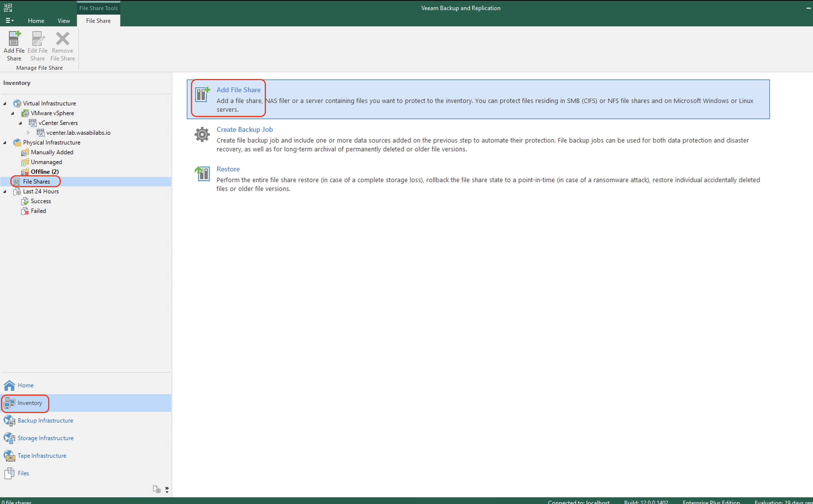Collapse the vCenter Servers tree node
The height and width of the screenshot is (504, 813).
point(20,123)
